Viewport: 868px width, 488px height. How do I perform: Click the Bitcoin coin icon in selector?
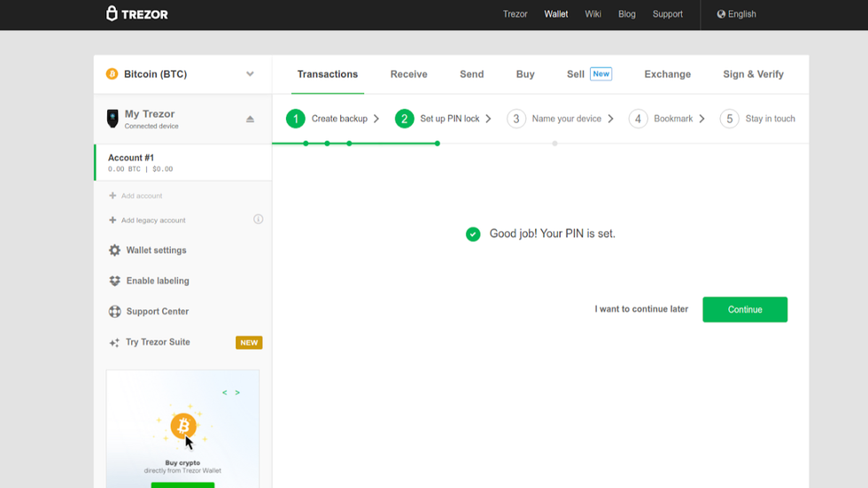(112, 74)
